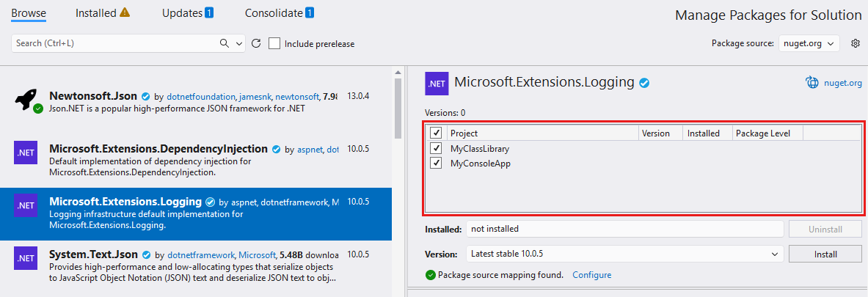
Task: Select the MyClassLibrary project name
Action: [480, 148]
